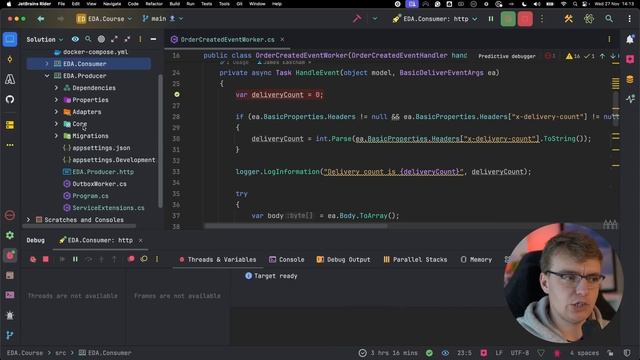
Task: Select the Memory tab
Action: pyautogui.click(x=476, y=260)
